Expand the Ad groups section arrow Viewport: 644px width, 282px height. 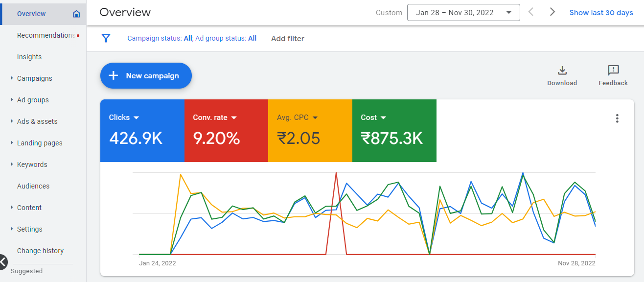point(12,100)
